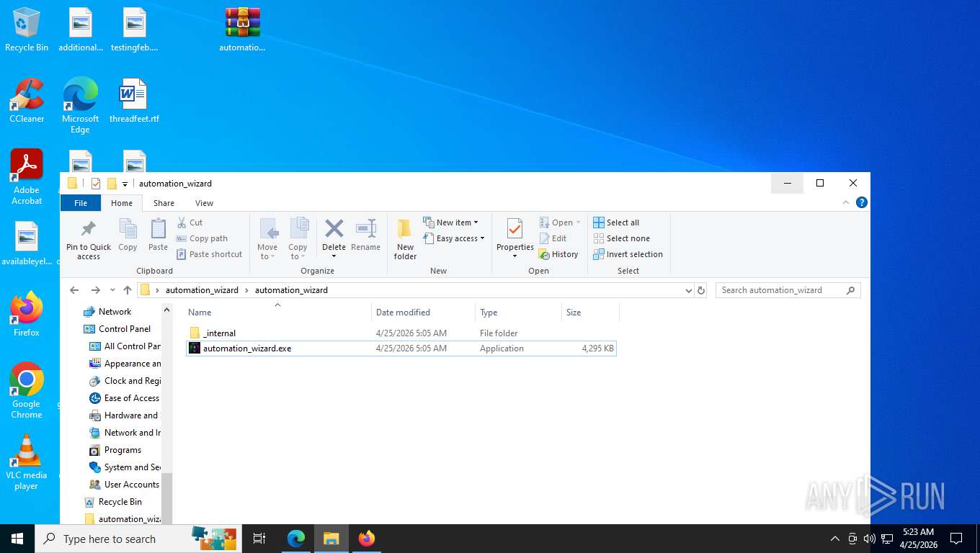
Task: Open the CCleaner desktop shortcut
Action: coord(27,101)
